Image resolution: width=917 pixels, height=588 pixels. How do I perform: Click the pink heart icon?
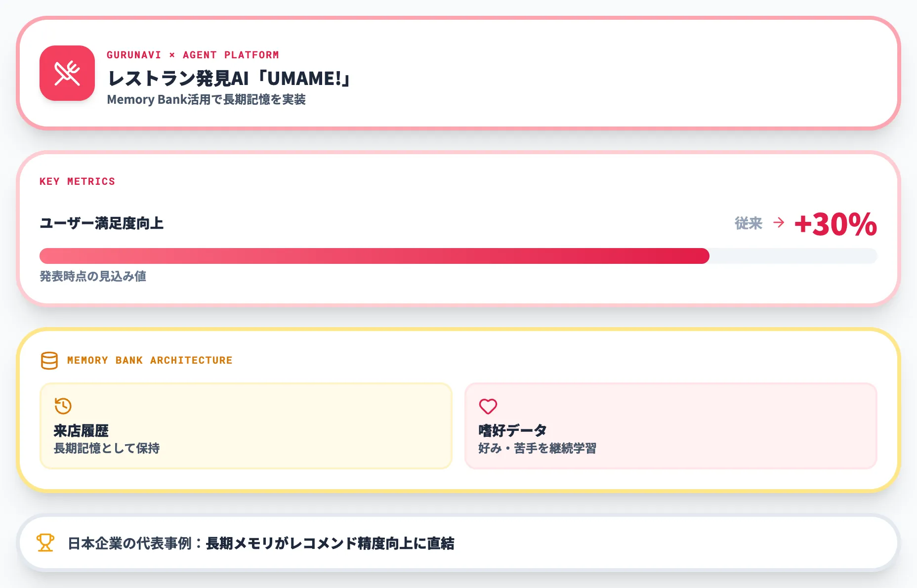[x=488, y=406]
